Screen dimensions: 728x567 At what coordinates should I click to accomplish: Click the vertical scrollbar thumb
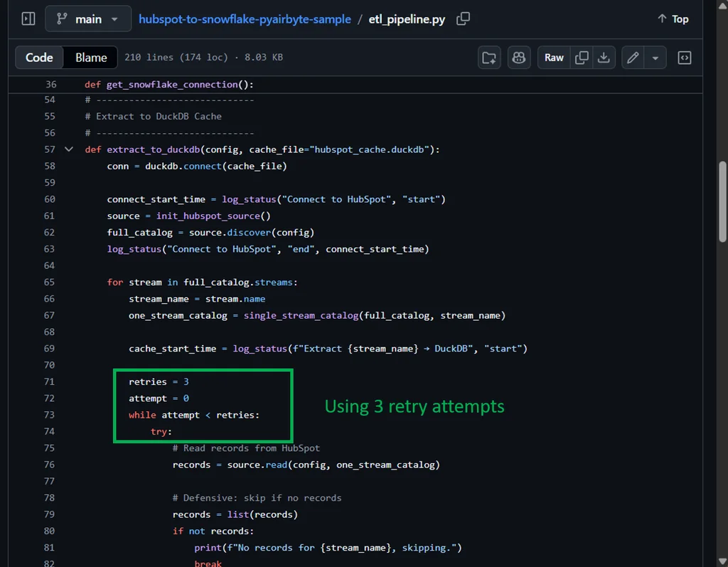coord(722,201)
